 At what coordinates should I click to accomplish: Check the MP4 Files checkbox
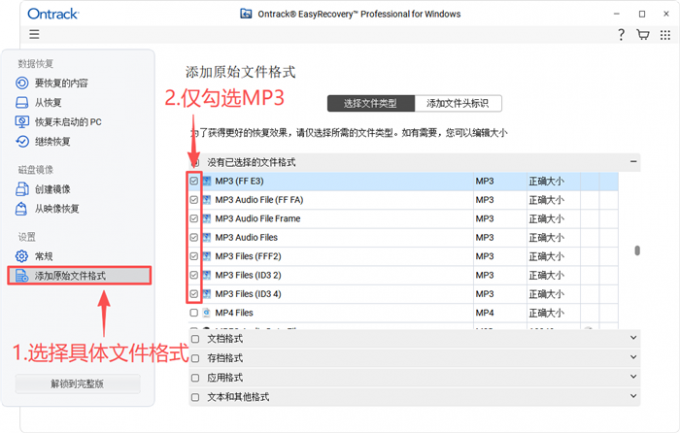[x=194, y=312]
